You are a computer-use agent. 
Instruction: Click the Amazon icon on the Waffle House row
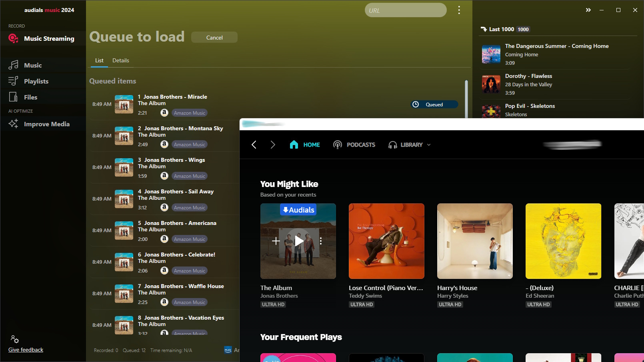[164, 302]
